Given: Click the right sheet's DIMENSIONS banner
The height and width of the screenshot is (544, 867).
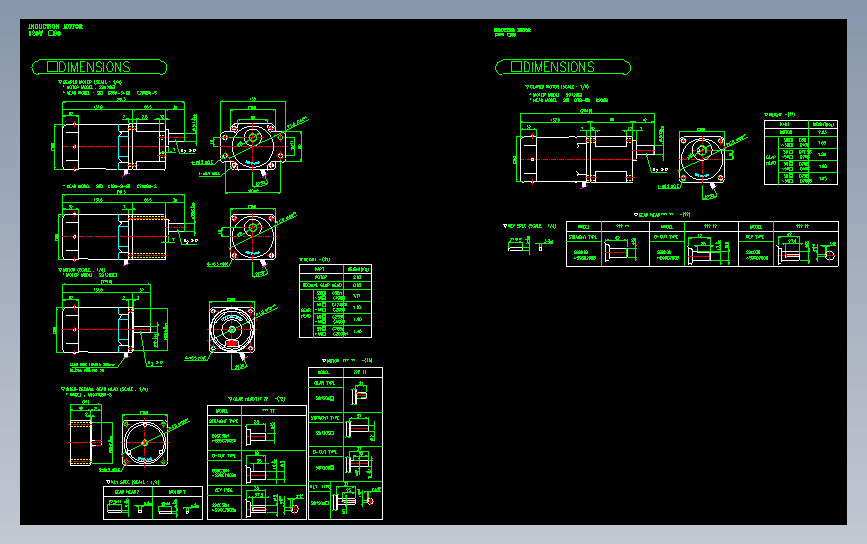Looking at the screenshot, I should (x=563, y=67).
